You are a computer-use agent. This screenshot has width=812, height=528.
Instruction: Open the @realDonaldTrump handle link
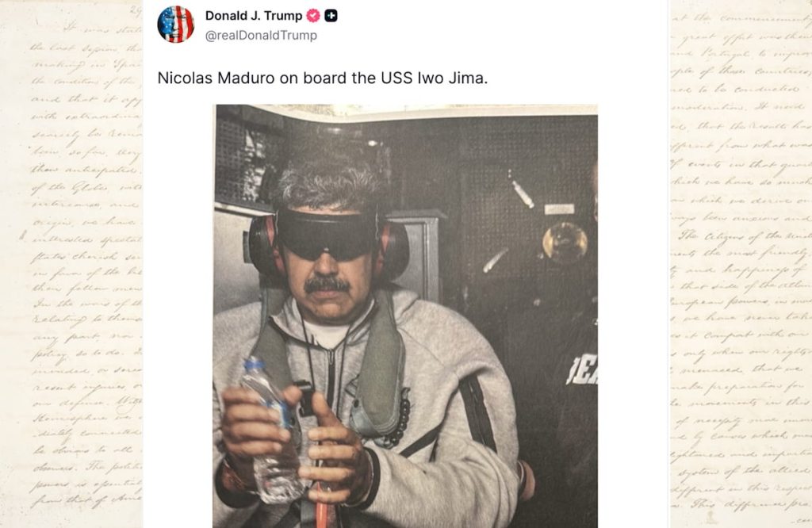[261, 35]
